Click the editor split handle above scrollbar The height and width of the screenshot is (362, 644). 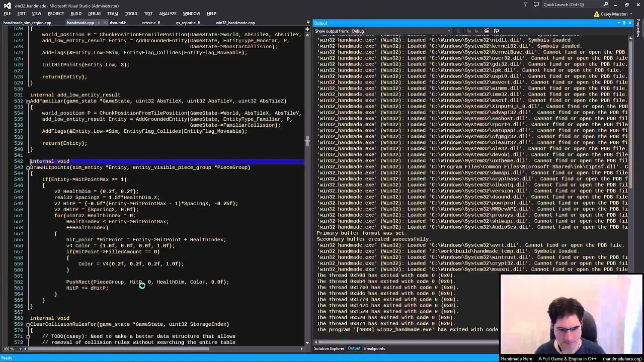pyautogui.click(x=307, y=28)
